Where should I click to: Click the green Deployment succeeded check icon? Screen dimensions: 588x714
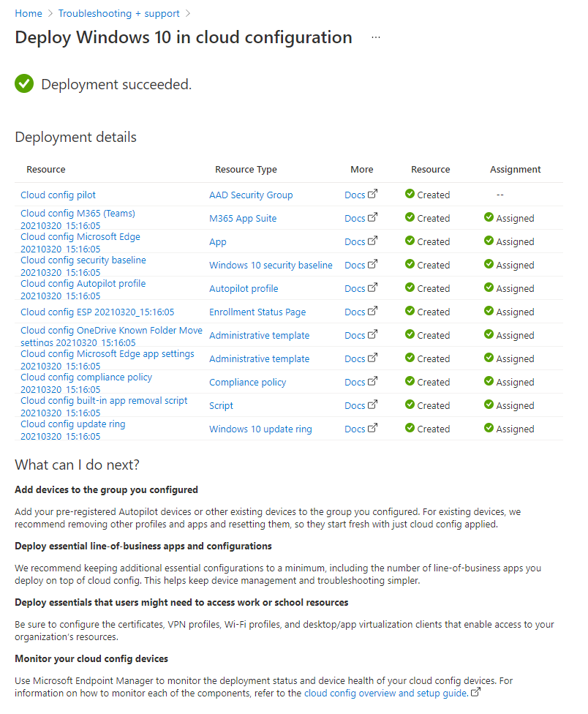(x=24, y=84)
